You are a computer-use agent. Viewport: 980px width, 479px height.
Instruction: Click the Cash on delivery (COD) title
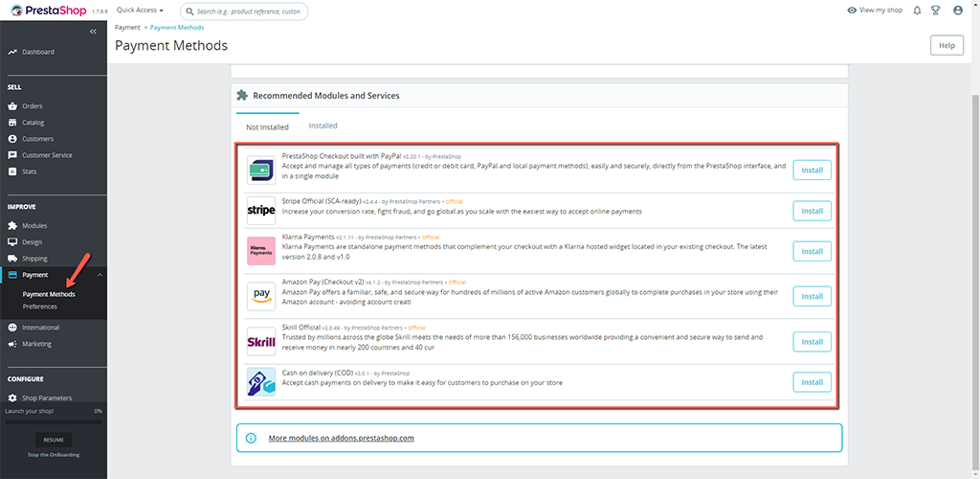tap(320, 373)
